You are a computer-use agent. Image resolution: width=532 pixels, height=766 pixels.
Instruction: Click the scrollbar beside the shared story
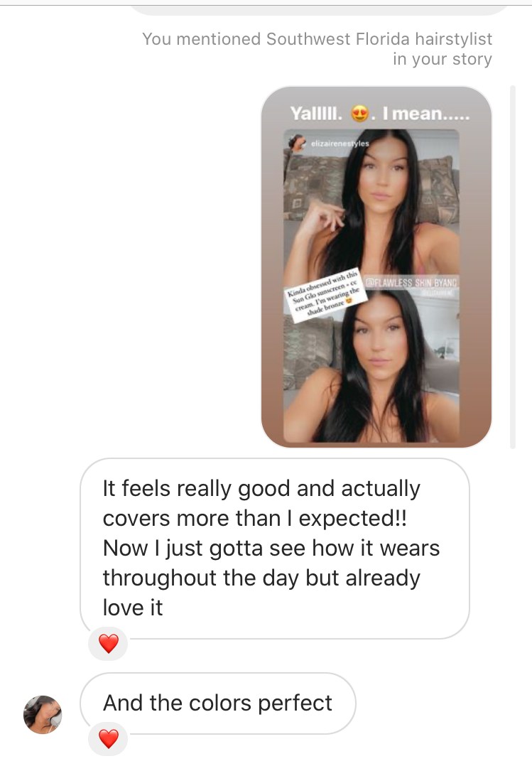pyautogui.click(x=512, y=266)
